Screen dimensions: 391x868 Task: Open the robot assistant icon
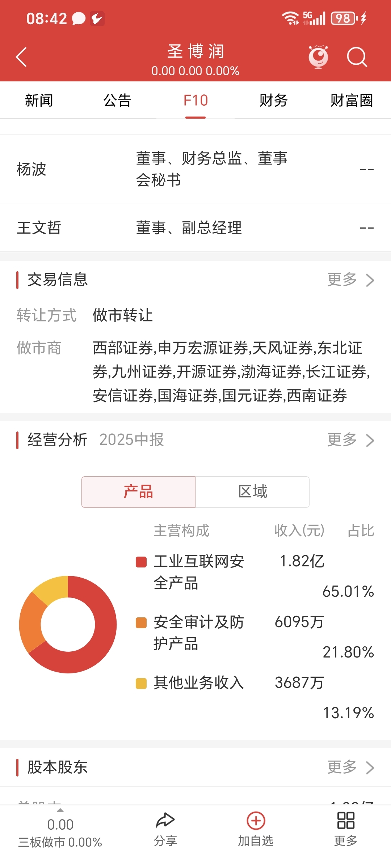pos(318,57)
